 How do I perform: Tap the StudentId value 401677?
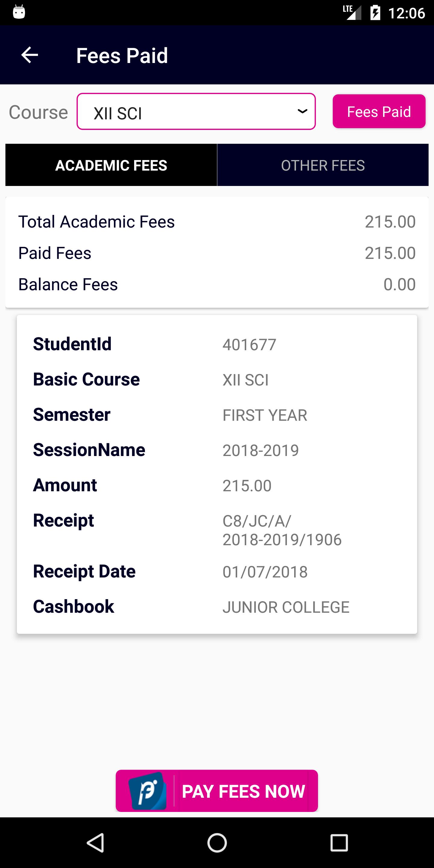coord(249,344)
